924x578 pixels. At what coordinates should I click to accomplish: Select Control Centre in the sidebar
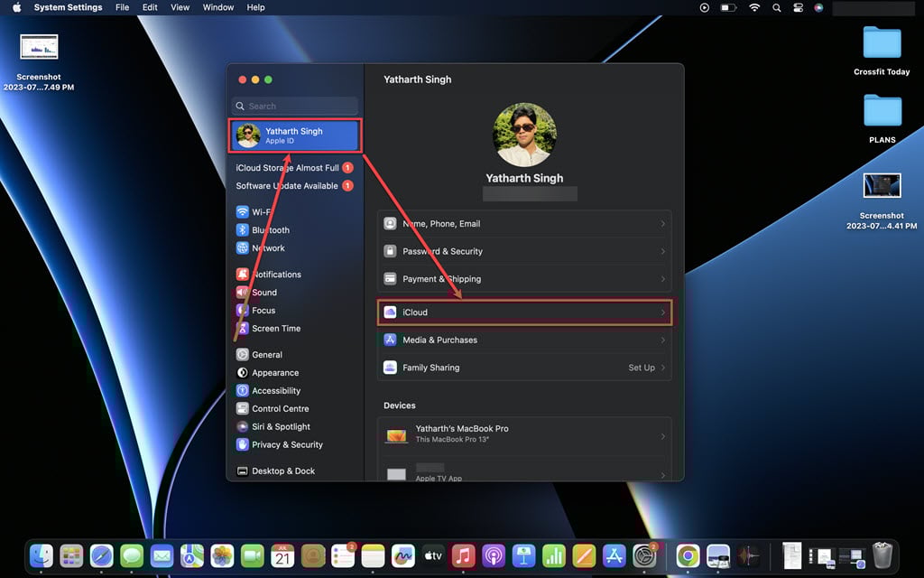tap(273, 409)
